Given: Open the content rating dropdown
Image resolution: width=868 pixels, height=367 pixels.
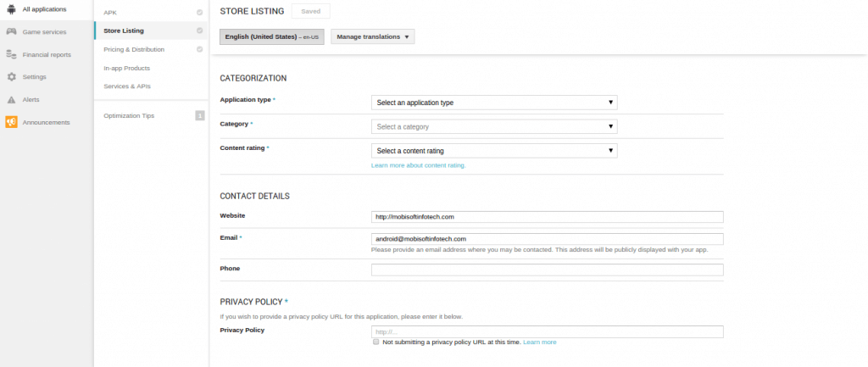Looking at the screenshot, I should [494, 151].
